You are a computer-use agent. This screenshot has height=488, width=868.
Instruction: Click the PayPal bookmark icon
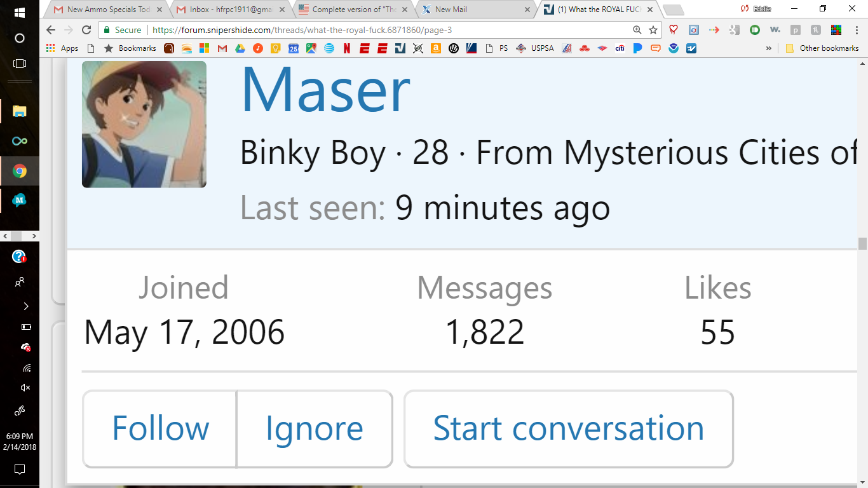click(x=637, y=48)
